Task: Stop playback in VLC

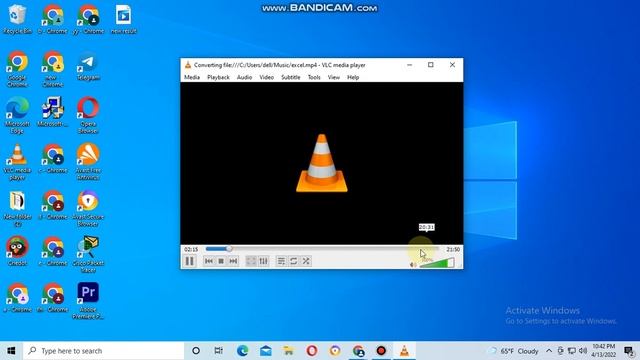Action: point(221,261)
